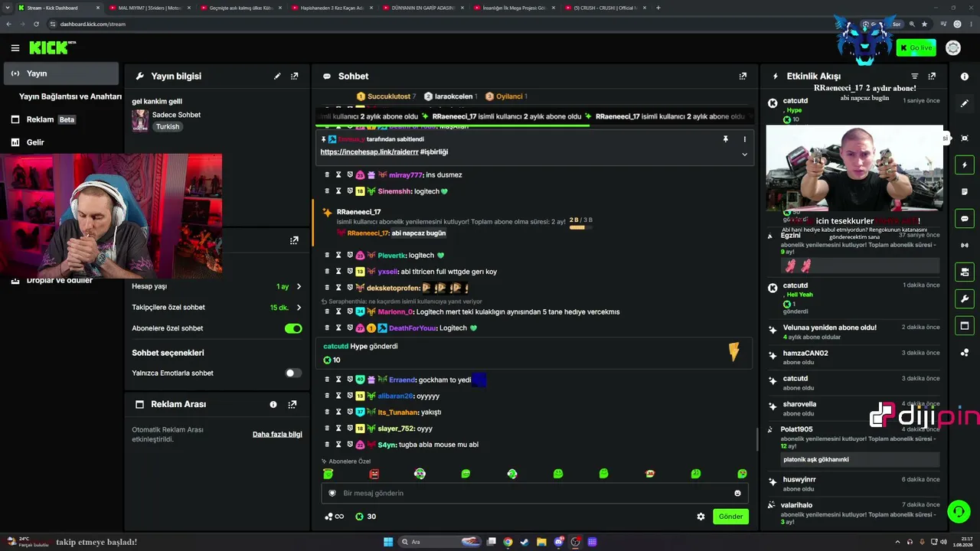Pop out the Sohbet chat panel
Viewport: 980px width, 551px height.
coord(743,77)
